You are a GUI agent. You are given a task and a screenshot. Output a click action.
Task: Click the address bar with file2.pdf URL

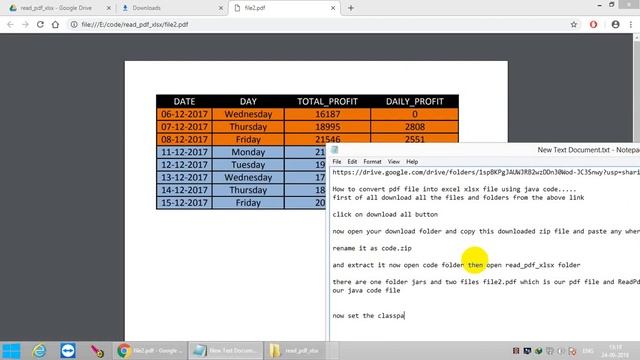[318, 24]
